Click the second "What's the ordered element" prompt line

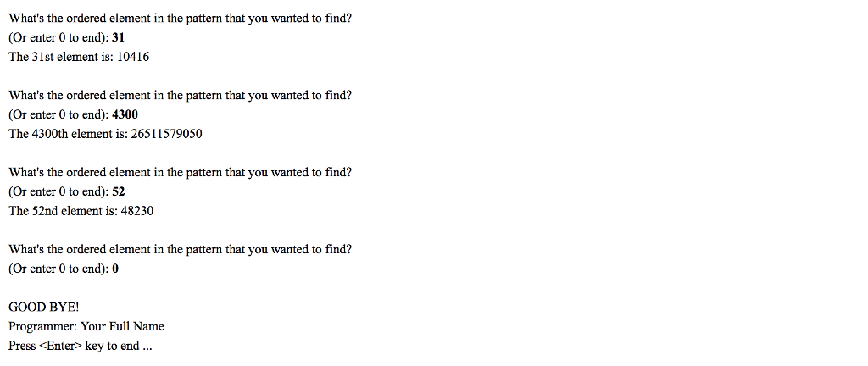tap(180, 95)
